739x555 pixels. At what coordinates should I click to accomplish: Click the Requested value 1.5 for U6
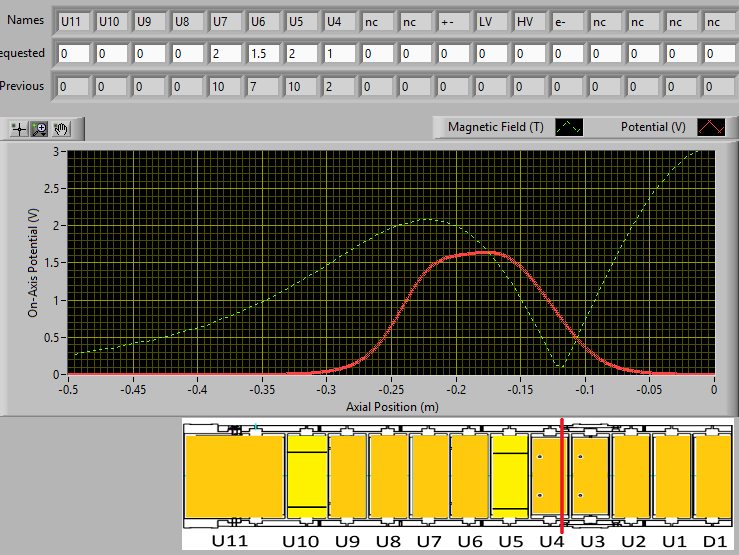click(x=264, y=52)
